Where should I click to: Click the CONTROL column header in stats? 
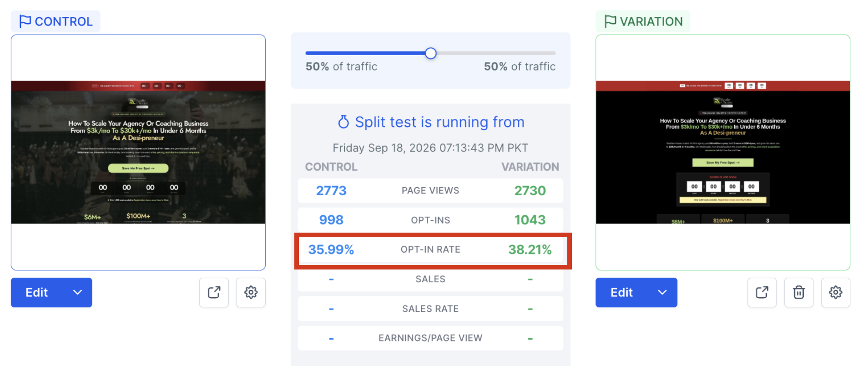[x=331, y=167]
